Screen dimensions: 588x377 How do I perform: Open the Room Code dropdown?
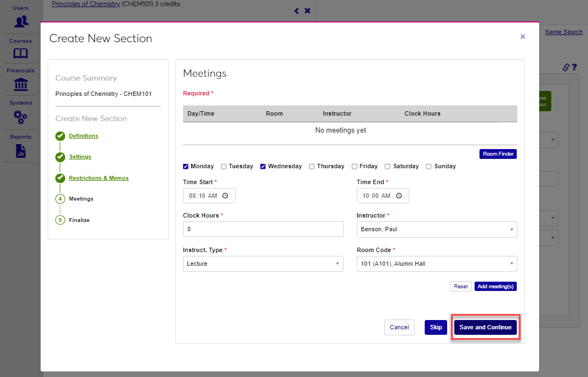[436, 264]
